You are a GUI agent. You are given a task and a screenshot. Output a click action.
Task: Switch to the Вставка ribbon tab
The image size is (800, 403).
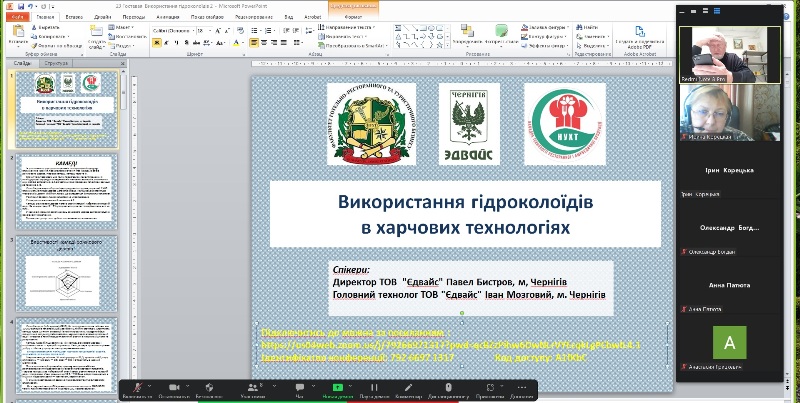click(74, 17)
